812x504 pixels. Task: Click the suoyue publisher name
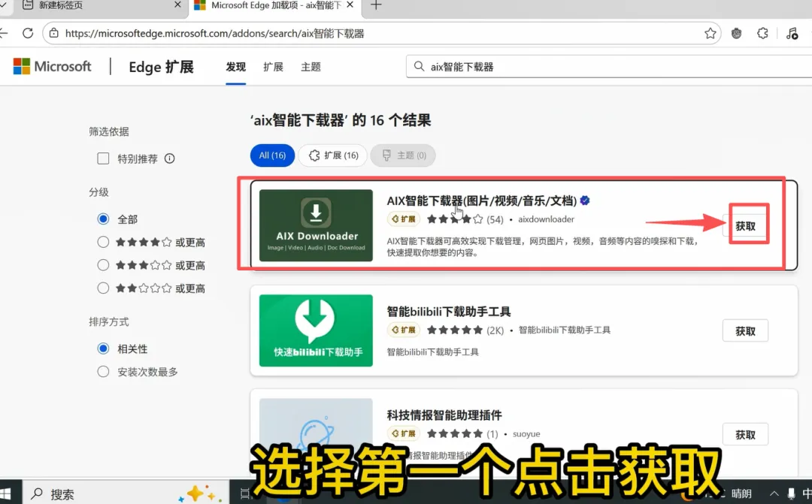click(526, 433)
